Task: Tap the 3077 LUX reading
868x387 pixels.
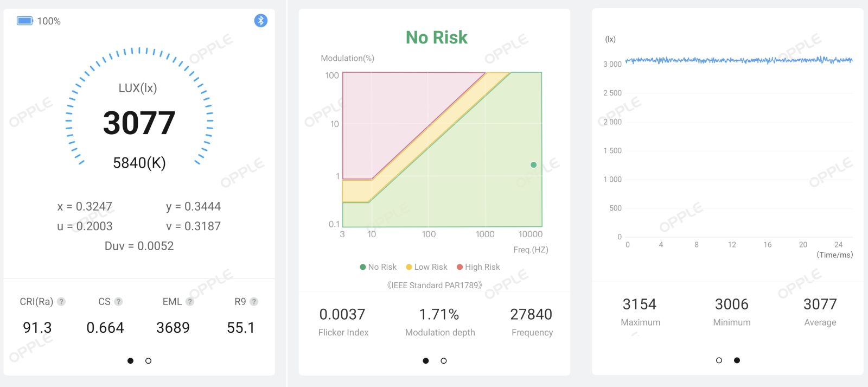Action: tap(139, 123)
